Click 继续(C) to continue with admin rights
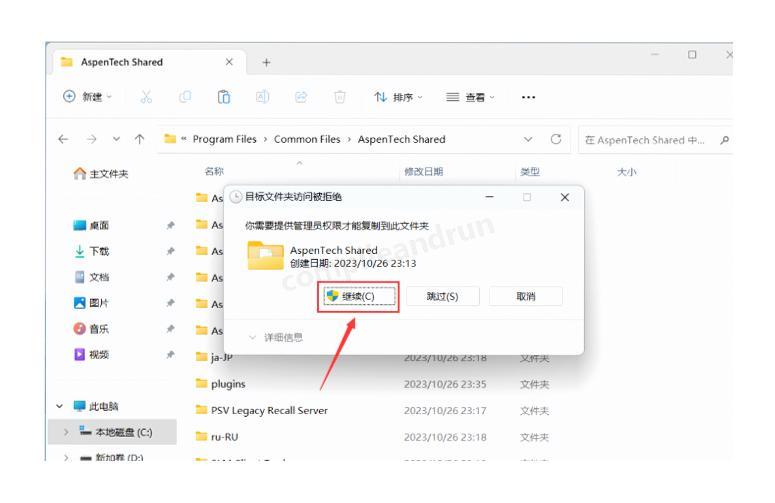 (x=358, y=296)
